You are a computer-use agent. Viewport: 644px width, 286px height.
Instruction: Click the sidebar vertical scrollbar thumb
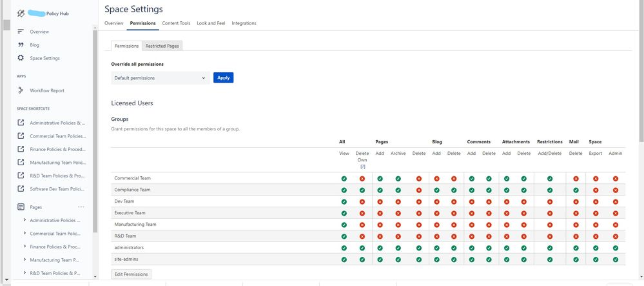click(95, 132)
